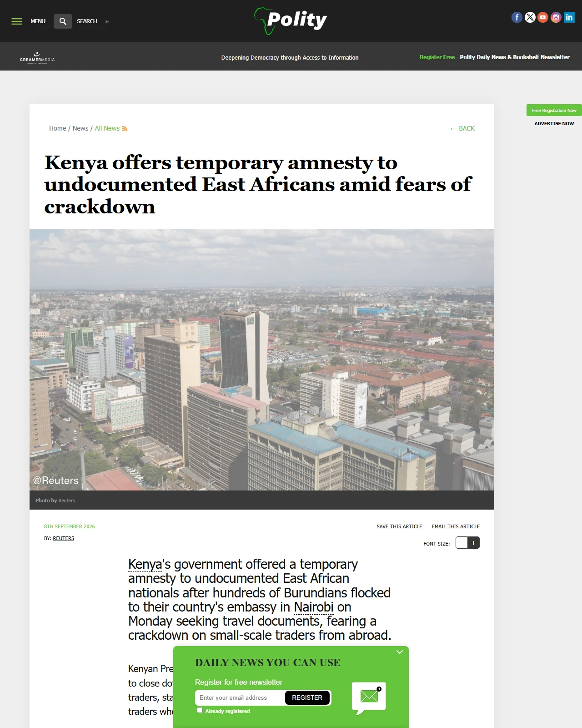Click the Kenya keyword link in article

coord(145,564)
